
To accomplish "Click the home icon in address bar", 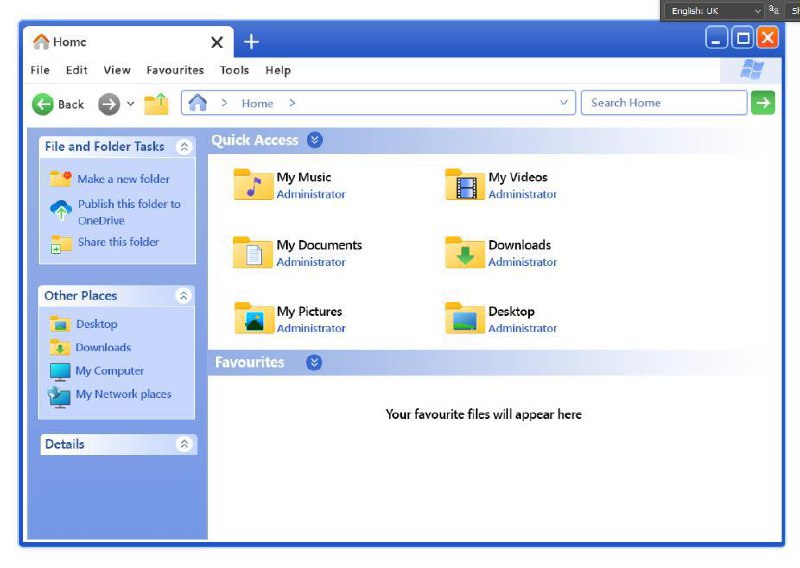I will pos(198,103).
